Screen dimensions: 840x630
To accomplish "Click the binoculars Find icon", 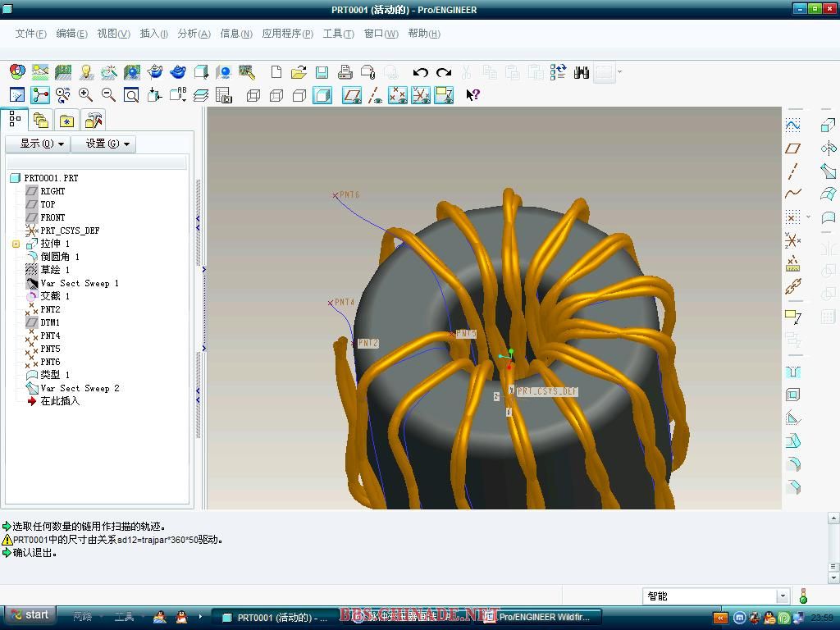I will tap(582, 72).
